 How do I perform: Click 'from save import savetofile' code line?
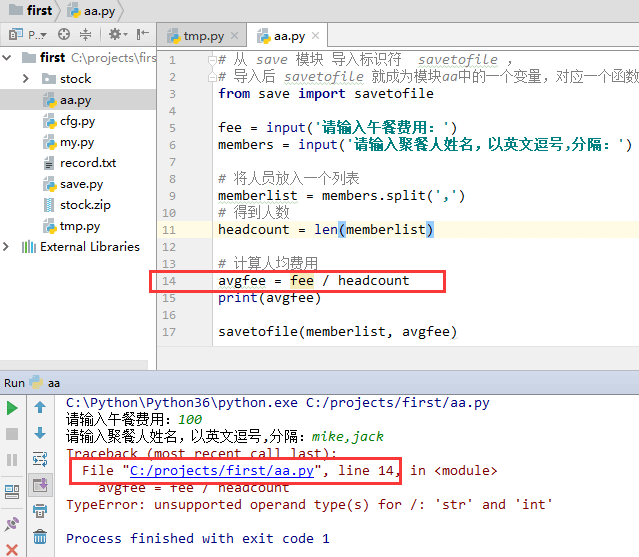pos(326,94)
